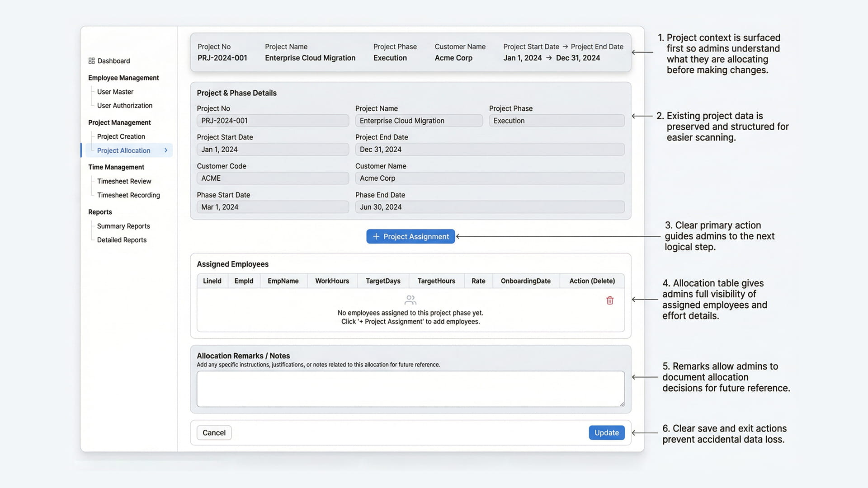Image resolution: width=868 pixels, height=488 pixels.
Task: Click the Customer Name field Acme Corp
Action: 490,178
